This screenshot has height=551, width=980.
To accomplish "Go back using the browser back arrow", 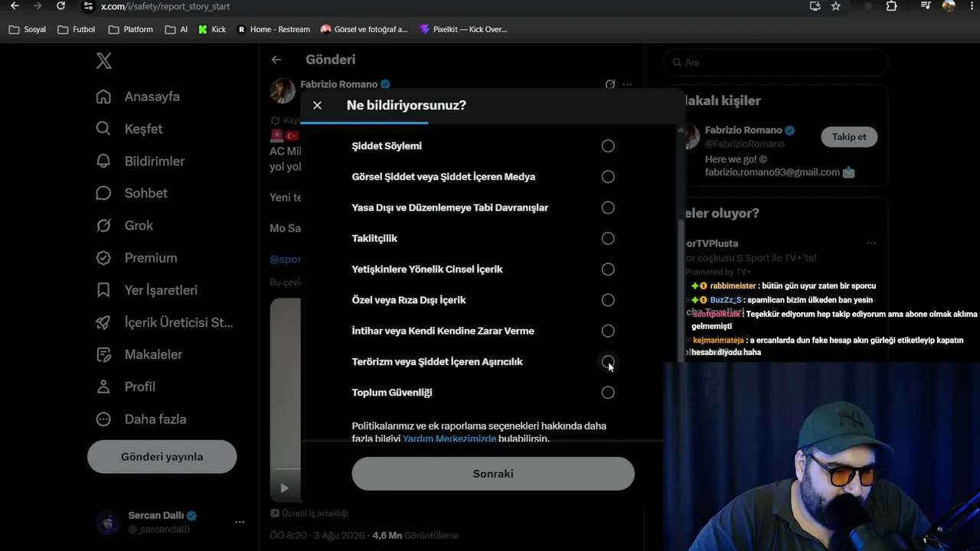I will tap(15, 6).
